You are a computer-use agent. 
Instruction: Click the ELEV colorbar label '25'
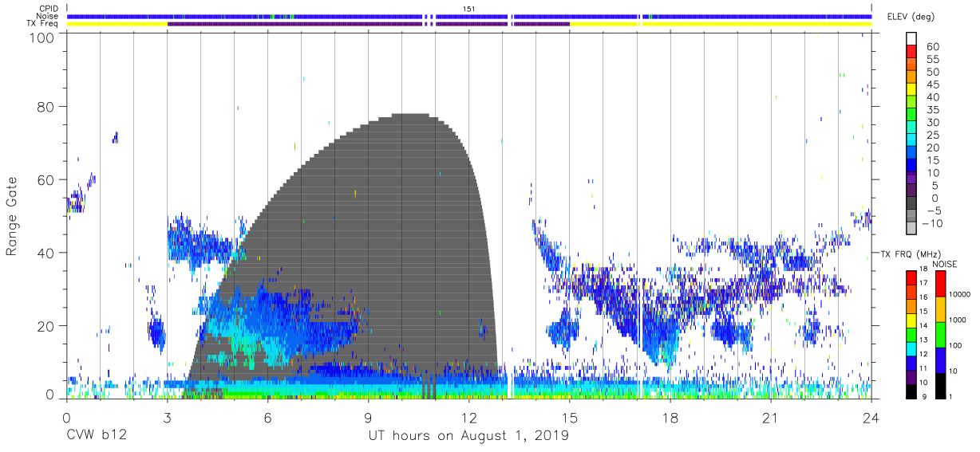pos(933,135)
